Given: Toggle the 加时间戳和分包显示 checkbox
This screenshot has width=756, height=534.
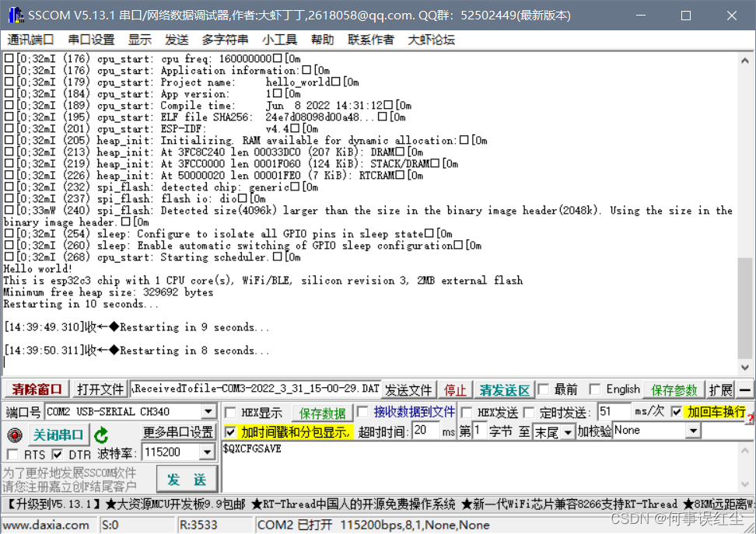Looking at the screenshot, I should coord(230,432).
